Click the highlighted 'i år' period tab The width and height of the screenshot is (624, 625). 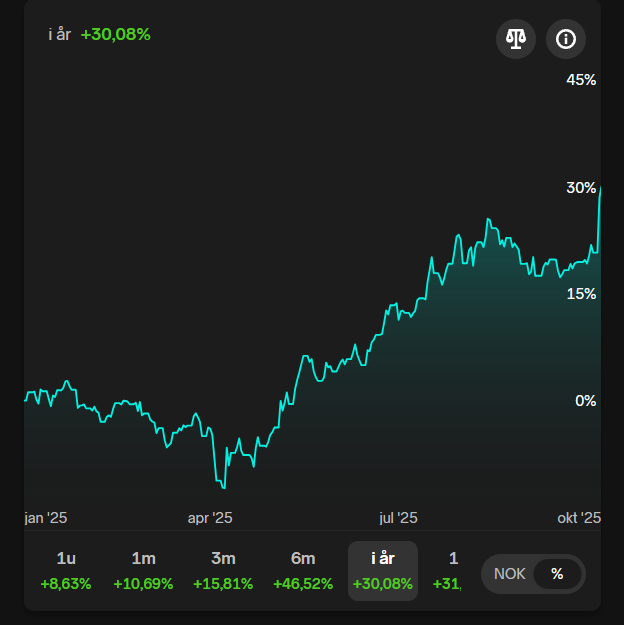coord(383,571)
